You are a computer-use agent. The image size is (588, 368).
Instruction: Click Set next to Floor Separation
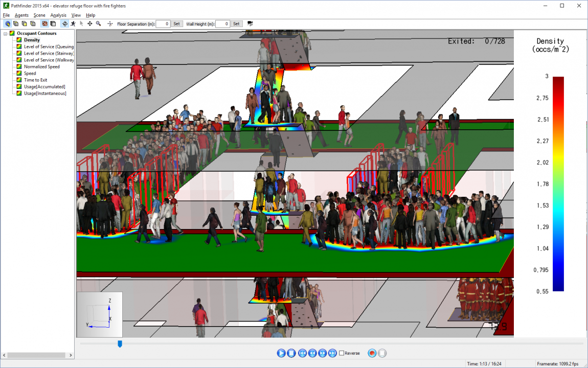(176, 24)
